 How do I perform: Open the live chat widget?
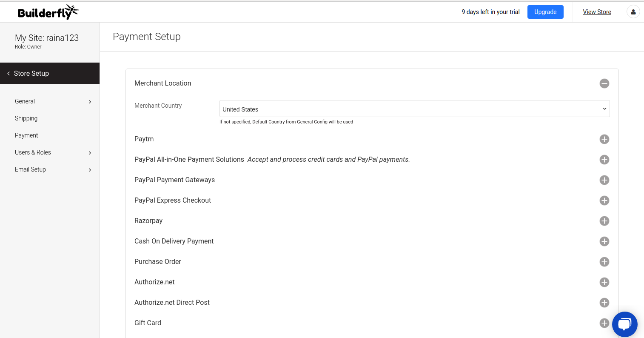click(624, 324)
